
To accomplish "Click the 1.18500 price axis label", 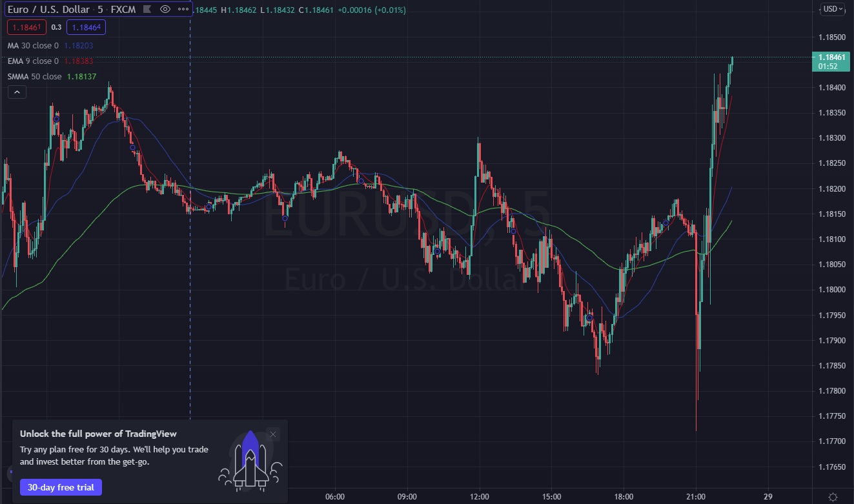I will click(x=831, y=37).
